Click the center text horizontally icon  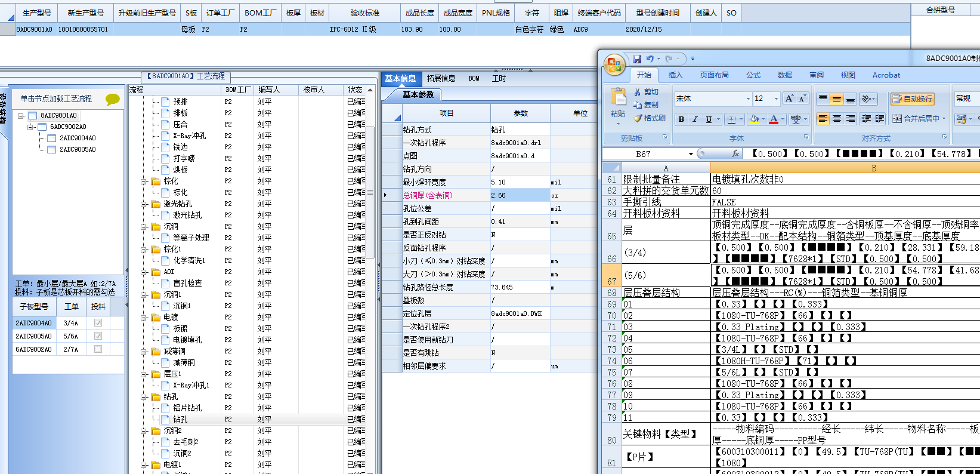tap(836, 119)
